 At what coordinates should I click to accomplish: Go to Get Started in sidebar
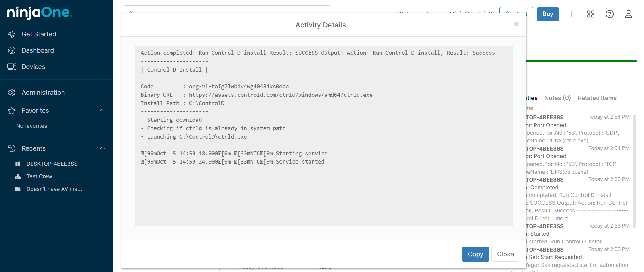39,34
